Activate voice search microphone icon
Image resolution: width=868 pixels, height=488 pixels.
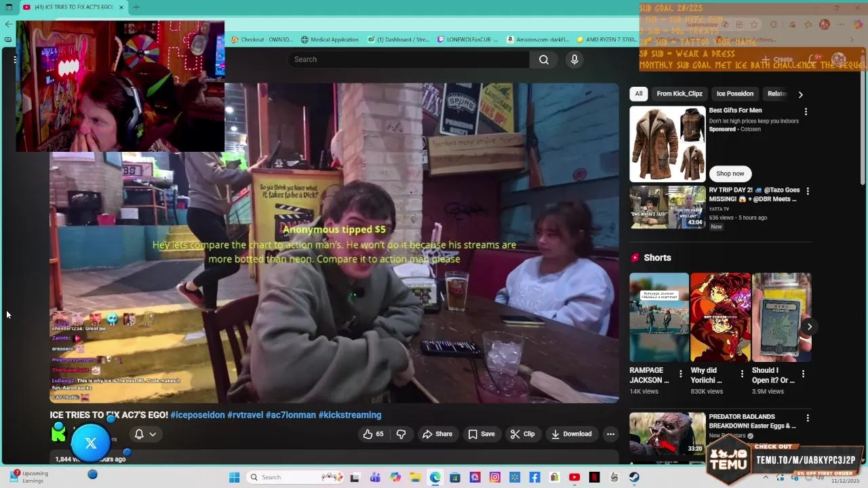(x=574, y=60)
